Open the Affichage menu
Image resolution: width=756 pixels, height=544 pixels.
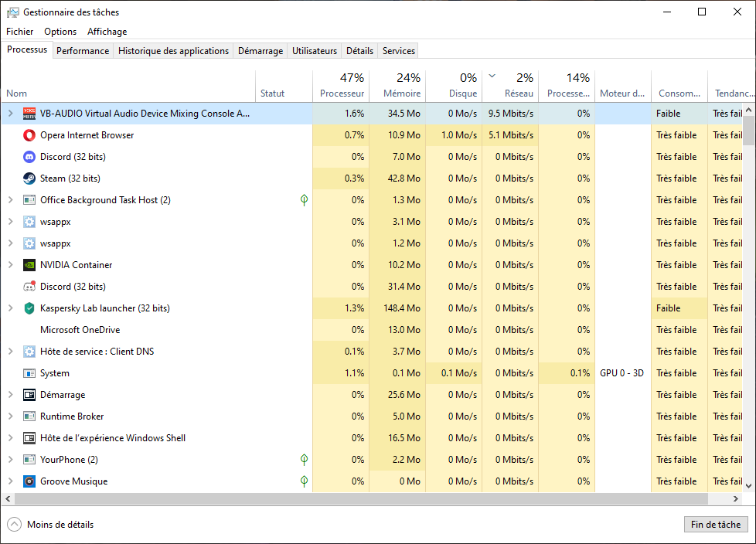click(x=107, y=32)
